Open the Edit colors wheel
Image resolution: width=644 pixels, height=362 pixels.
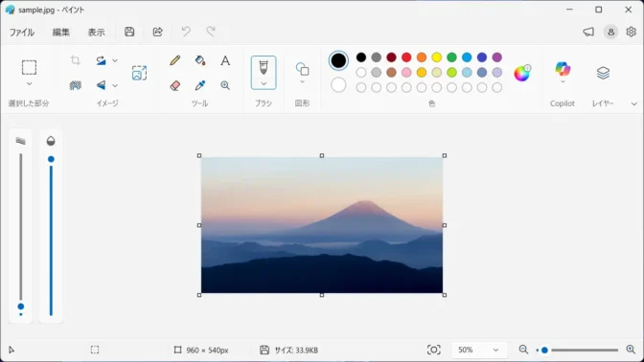click(522, 73)
